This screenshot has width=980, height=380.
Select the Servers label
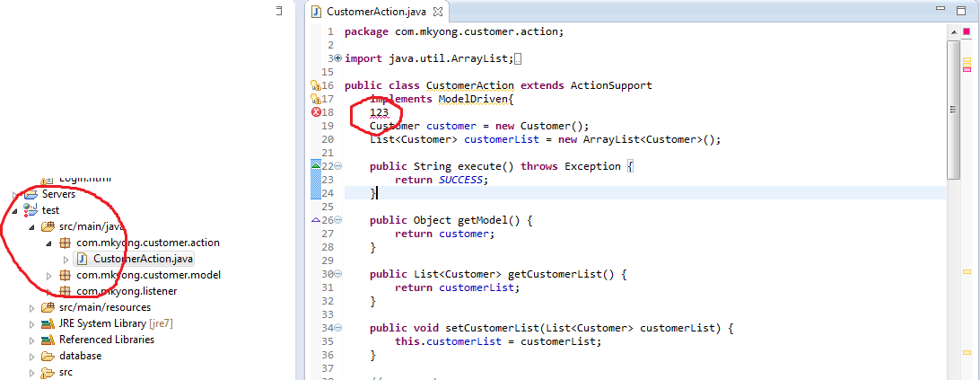58,194
